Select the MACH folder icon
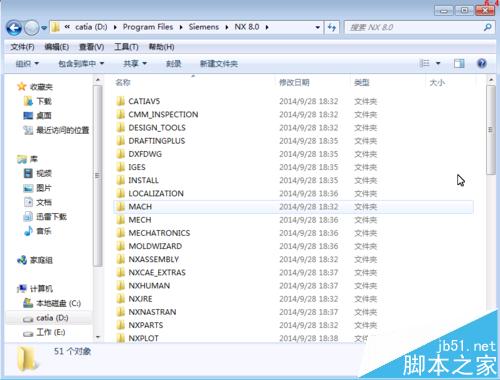 tap(121, 207)
